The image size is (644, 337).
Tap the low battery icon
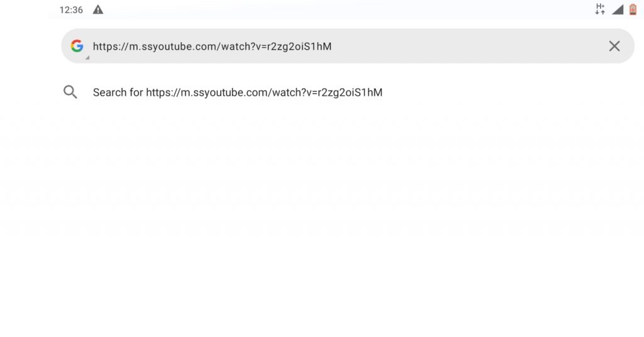click(x=633, y=9)
